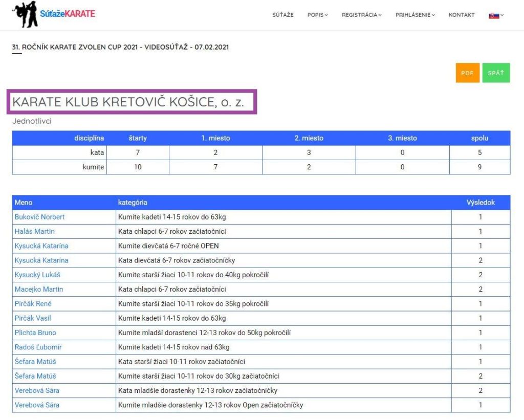524x420 pixels.
Task: Click category Kumite kadeti 14-15 rokov nad 63kg
Action: [174, 347]
